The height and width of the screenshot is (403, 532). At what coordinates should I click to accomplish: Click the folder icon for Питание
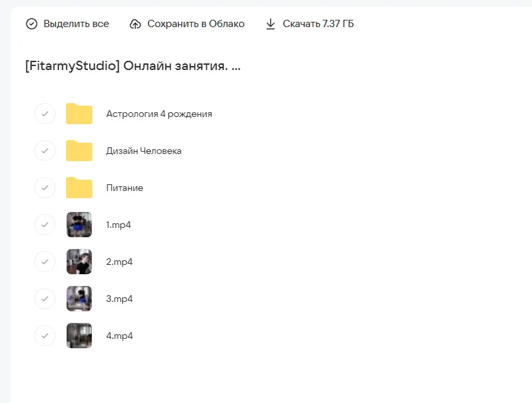click(x=79, y=188)
